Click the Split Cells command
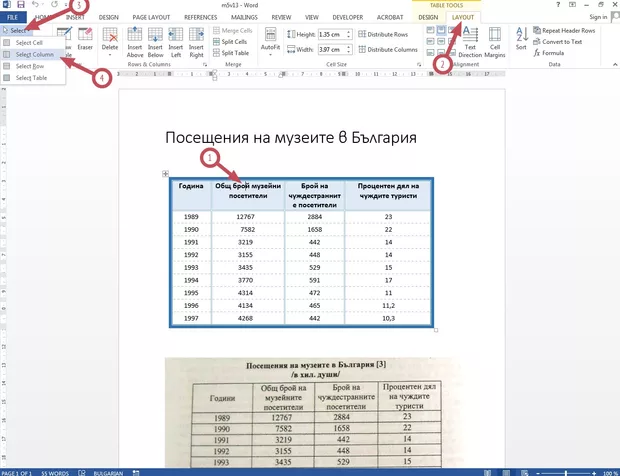Screen dimensions: 620x476 point(230,42)
